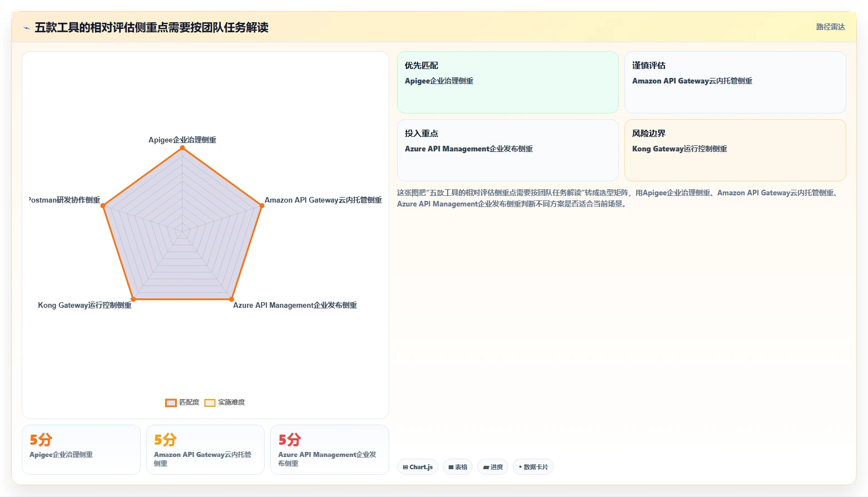This screenshot has width=868, height=497.
Task: Open the 谨慎评估 card
Action: (x=735, y=82)
